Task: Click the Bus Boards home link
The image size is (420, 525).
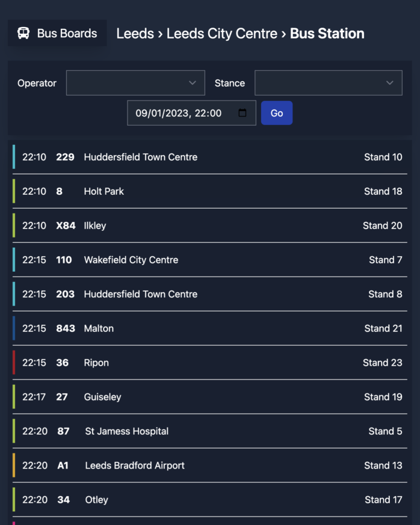Action: click(x=57, y=33)
